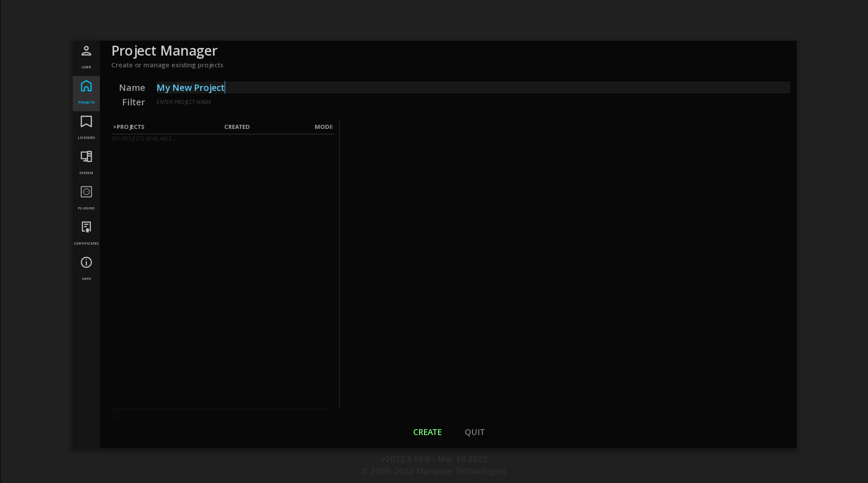Open the Licenses bookmark icon

click(x=86, y=121)
